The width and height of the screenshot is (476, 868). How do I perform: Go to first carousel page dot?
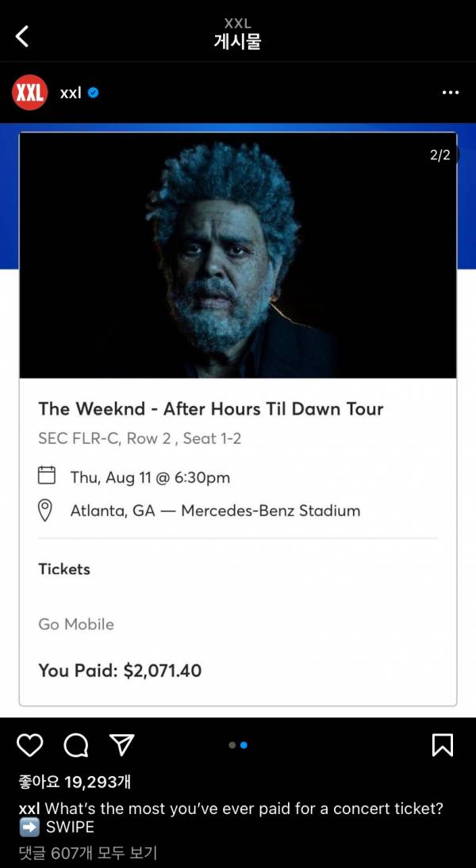coord(232,745)
